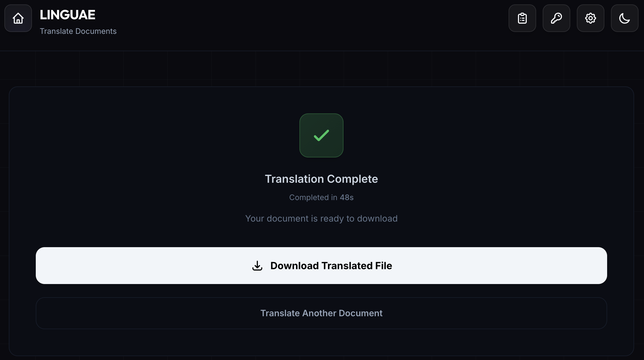Open settings with the gear icon
Viewport: 644px width, 360px height.
590,18
